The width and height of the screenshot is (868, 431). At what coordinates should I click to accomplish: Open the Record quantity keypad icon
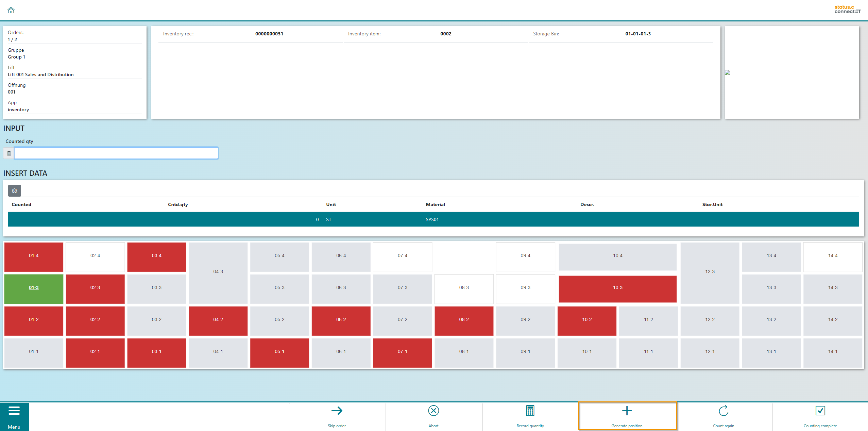[530, 411]
